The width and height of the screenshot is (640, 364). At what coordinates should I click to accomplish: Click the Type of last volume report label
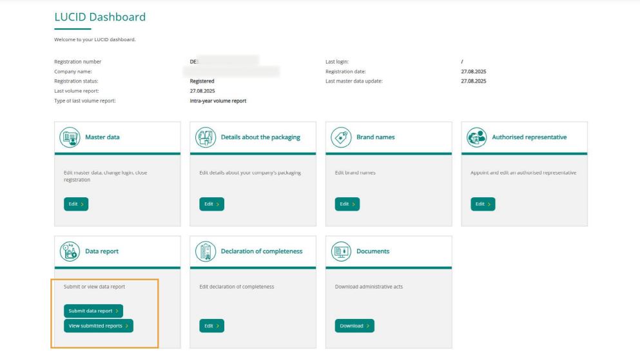coord(85,101)
